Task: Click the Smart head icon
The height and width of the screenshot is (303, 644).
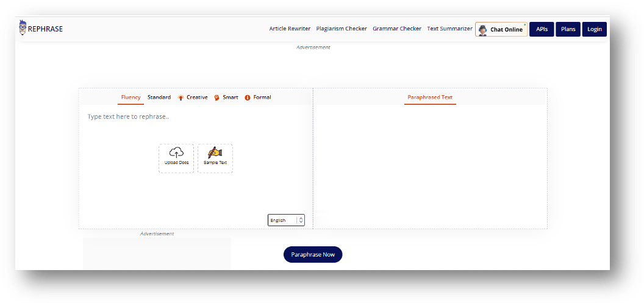Action: click(216, 98)
